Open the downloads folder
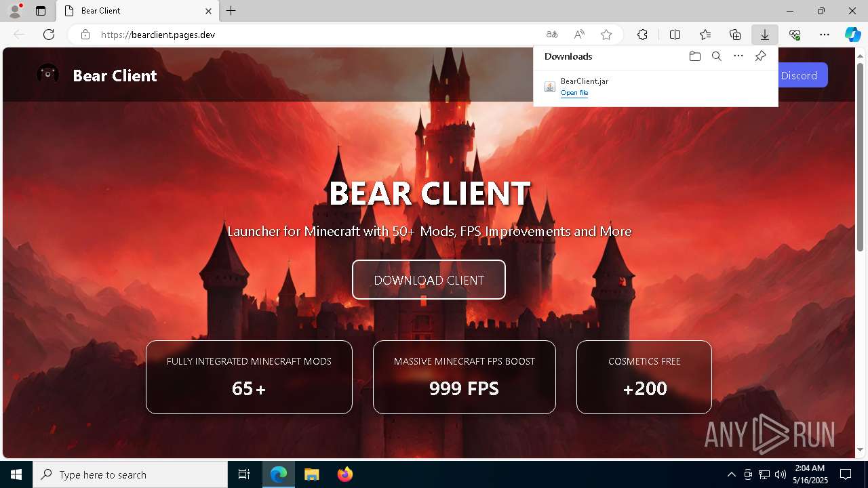Image resolution: width=868 pixels, height=488 pixels. 695,56
